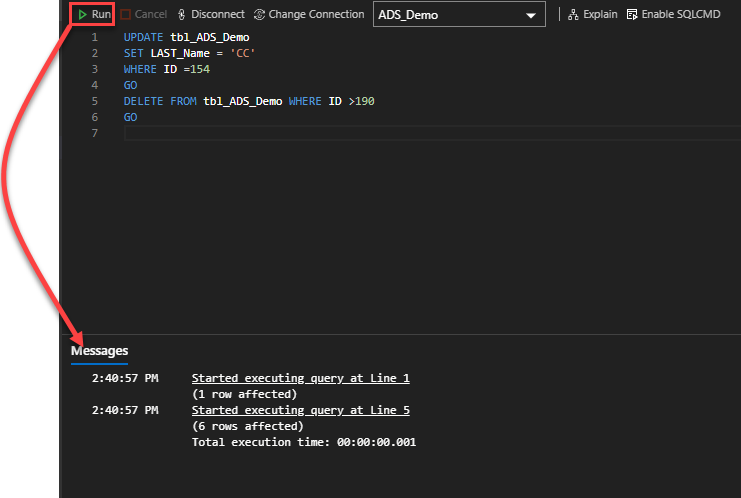This screenshot has height=498, width=741.
Task: Switch to the Messages tab
Action: 99,351
